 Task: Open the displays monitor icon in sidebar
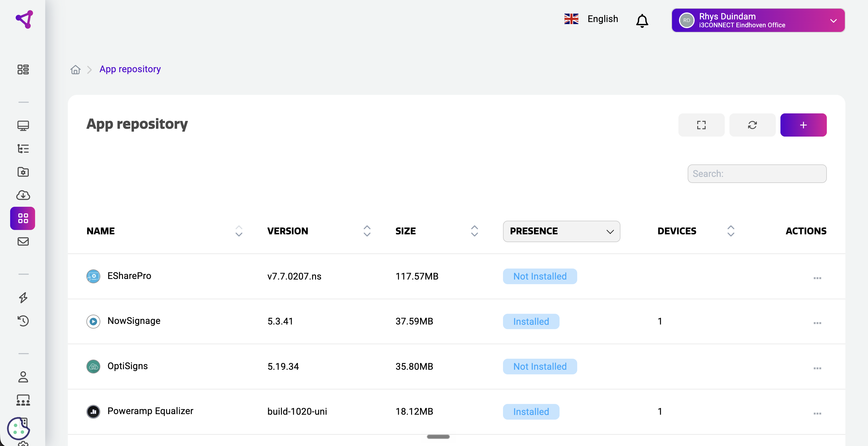[x=23, y=126]
